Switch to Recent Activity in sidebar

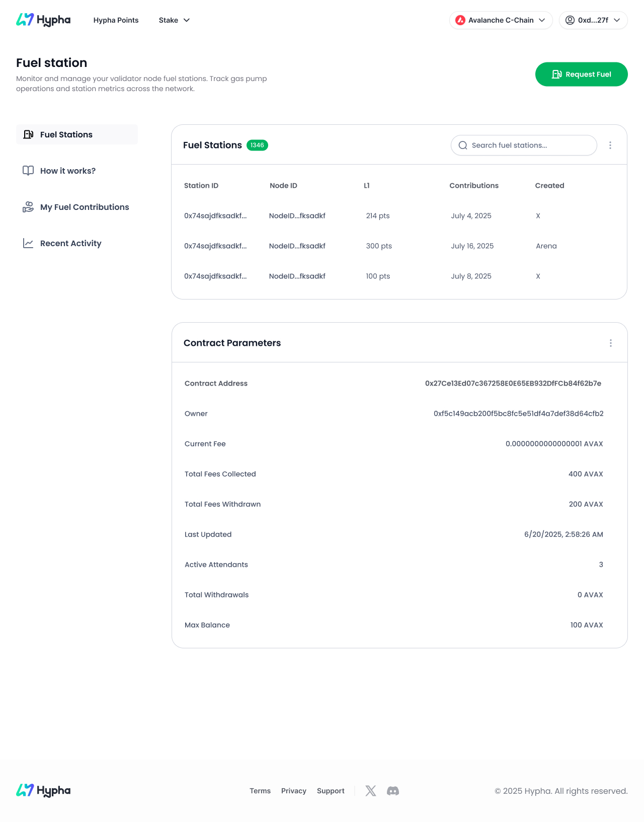point(70,243)
